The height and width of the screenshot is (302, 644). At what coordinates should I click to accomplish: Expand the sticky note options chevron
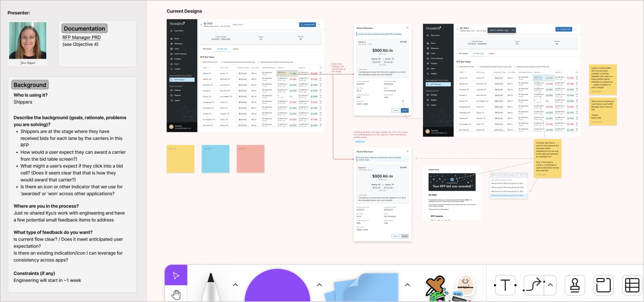click(x=407, y=285)
